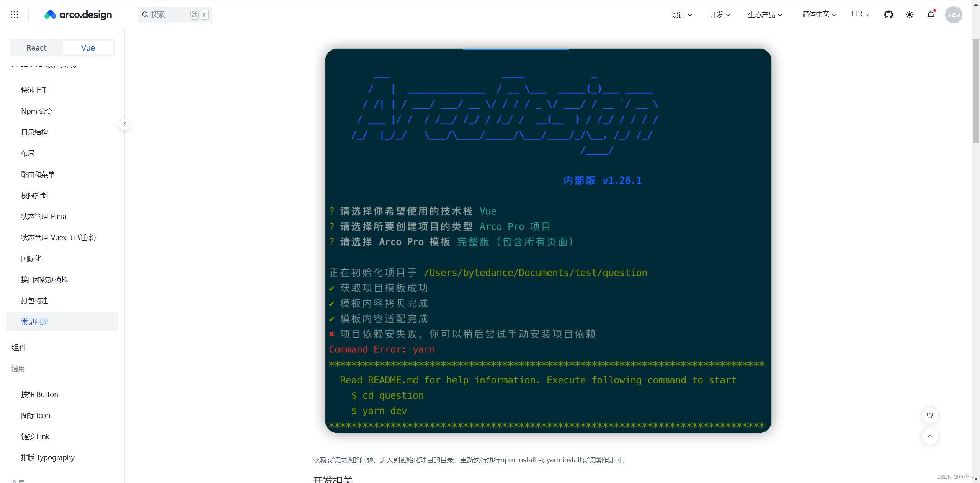Open 状态管理-Vuex（已迁移）page
980x483 pixels.
pos(62,237)
